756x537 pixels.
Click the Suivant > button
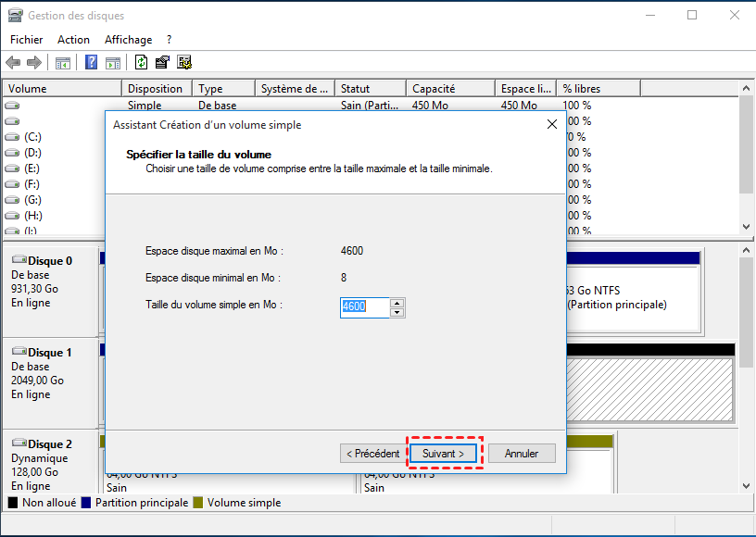[443, 453]
